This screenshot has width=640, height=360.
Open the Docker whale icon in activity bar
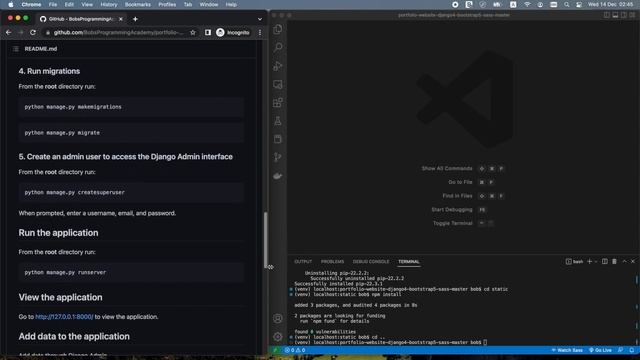[x=278, y=176]
